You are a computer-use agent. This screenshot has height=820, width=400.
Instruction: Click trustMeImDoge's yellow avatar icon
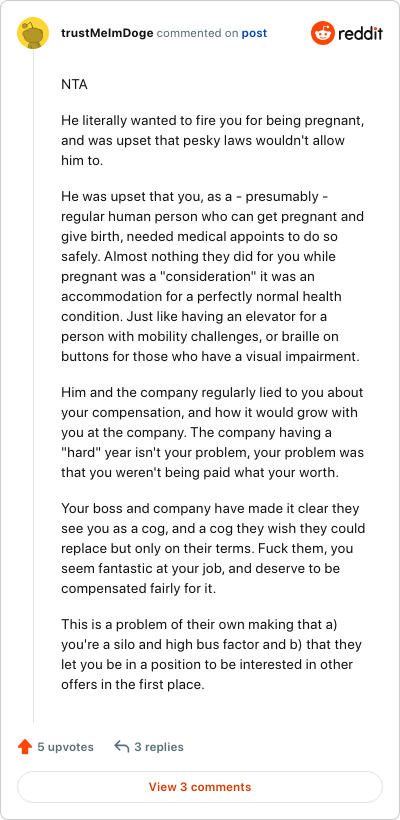[33, 33]
